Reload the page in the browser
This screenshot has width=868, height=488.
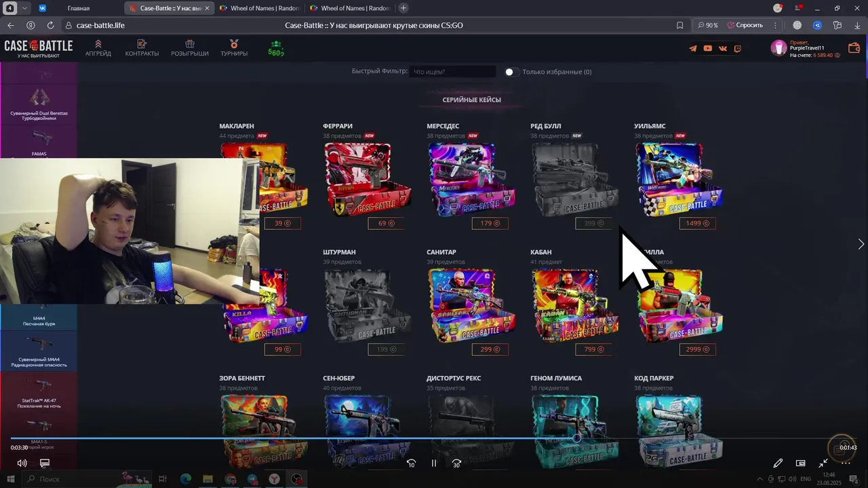click(50, 25)
